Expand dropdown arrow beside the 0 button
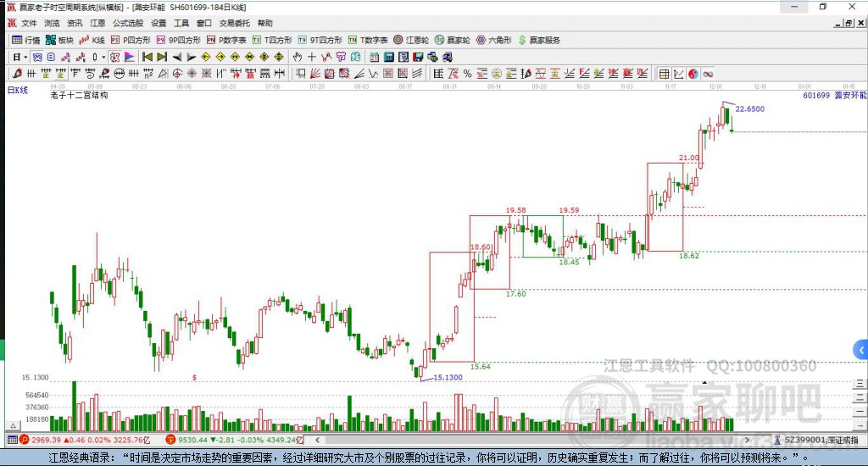 pos(103,57)
